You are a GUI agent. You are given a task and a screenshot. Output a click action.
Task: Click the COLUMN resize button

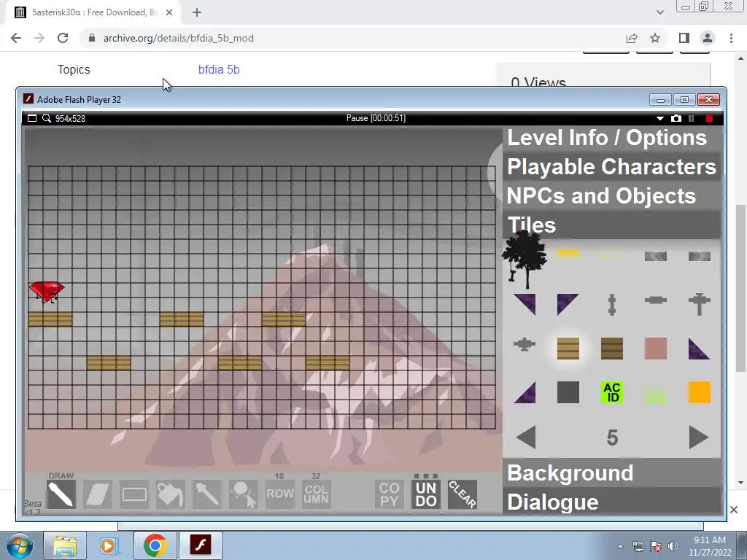(317, 495)
